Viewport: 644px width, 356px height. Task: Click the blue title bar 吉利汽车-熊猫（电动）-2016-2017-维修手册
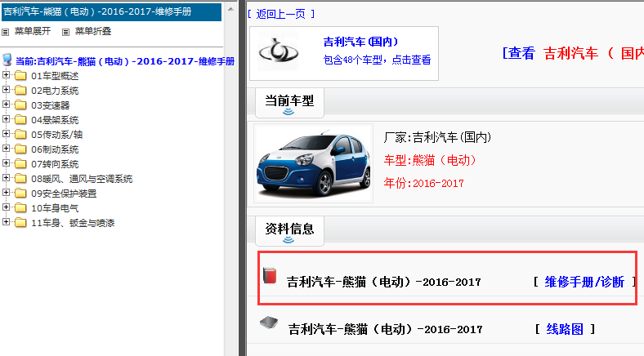[x=112, y=12]
